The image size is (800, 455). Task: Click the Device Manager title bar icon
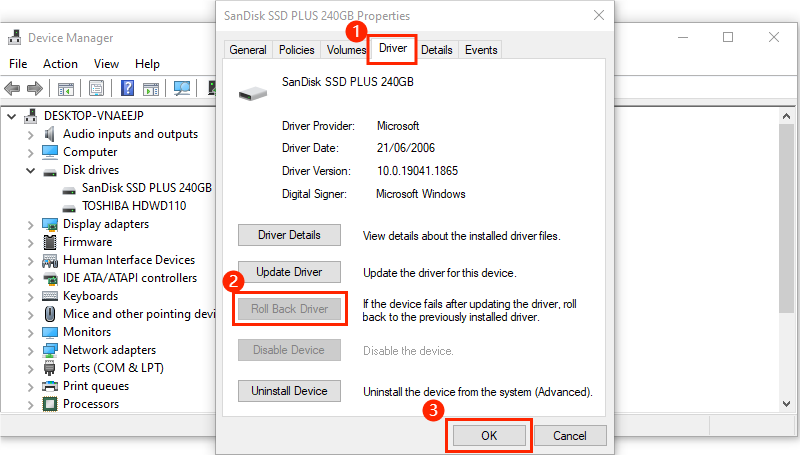coord(15,37)
